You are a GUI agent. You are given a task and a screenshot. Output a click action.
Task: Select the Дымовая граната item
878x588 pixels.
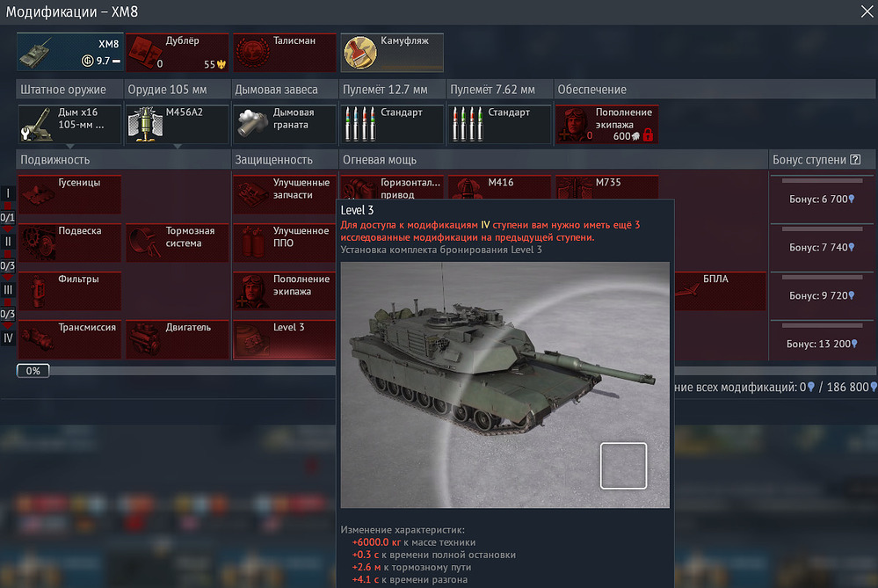tap(285, 124)
